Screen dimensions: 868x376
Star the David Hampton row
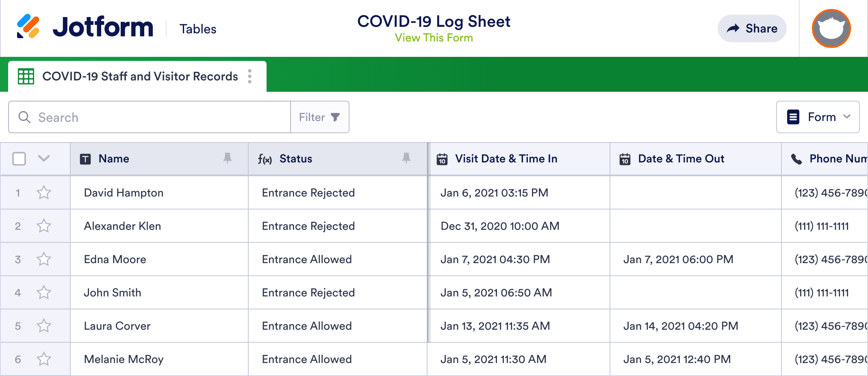tap(44, 192)
